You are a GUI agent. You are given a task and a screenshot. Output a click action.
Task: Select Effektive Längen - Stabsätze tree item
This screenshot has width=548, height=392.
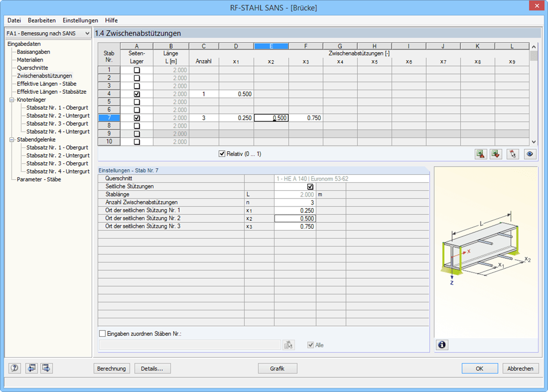click(x=52, y=92)
